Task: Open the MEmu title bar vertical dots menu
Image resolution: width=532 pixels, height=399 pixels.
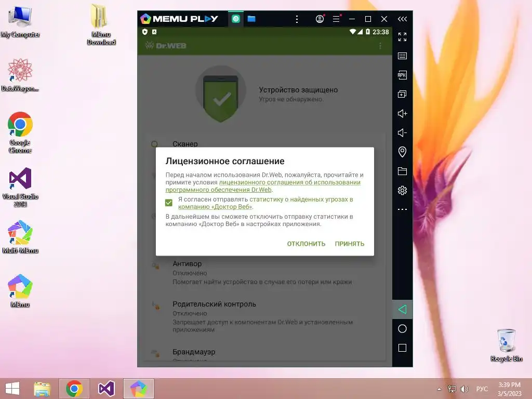Action: [297, 19]
